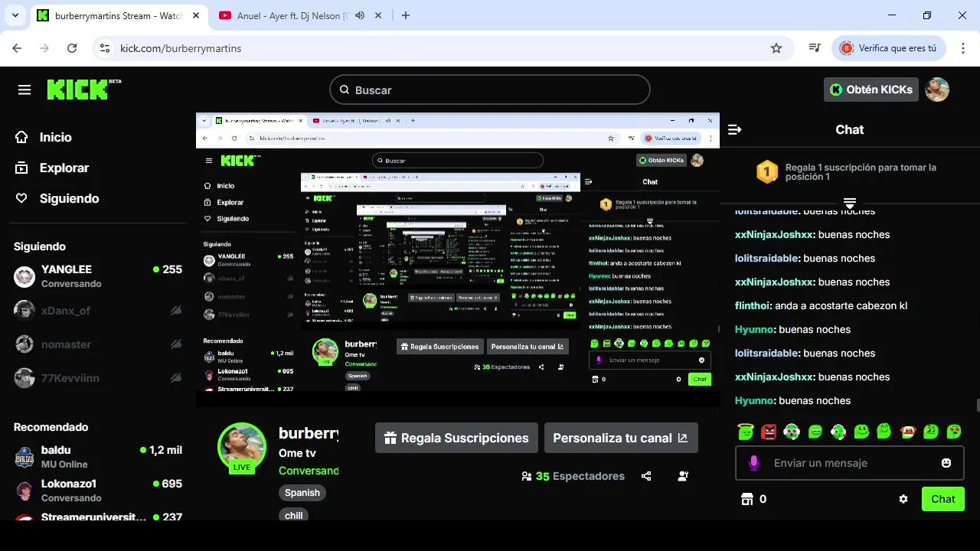Insert the angel halo emote
980x551 pixels.
tap(746, 432)
